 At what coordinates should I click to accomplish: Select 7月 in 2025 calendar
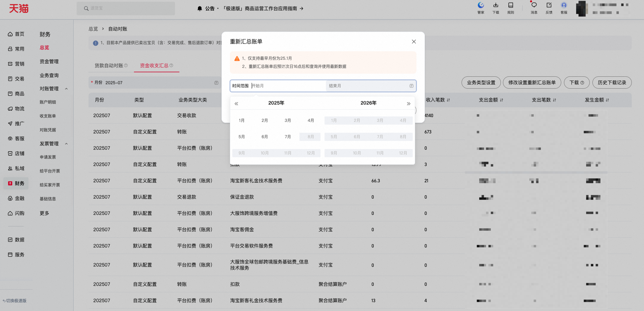pos(288,137)
